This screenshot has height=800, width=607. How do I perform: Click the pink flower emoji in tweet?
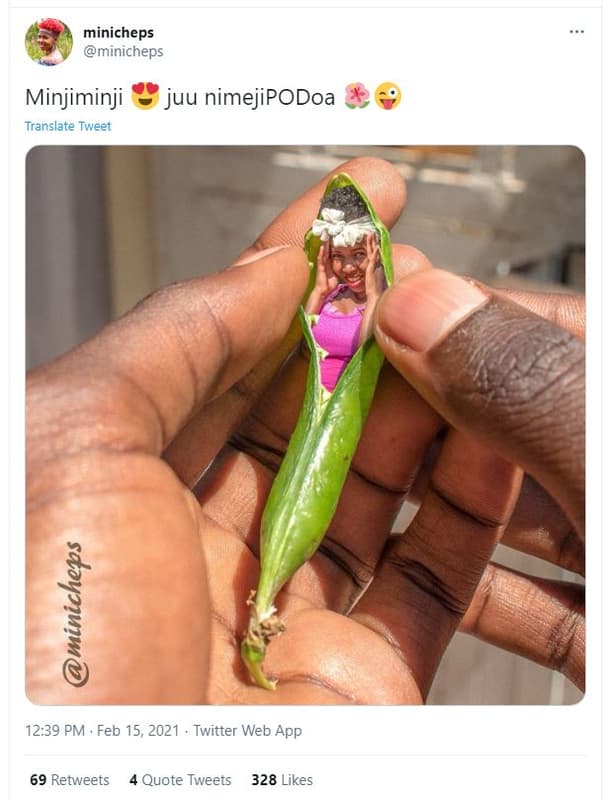pyautogui.click(x=357, y=97)
